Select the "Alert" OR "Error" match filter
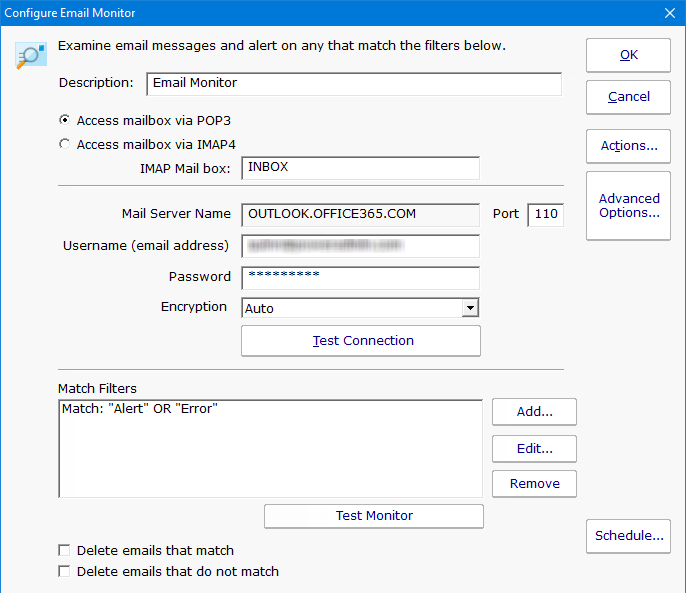 click(140, 409)
